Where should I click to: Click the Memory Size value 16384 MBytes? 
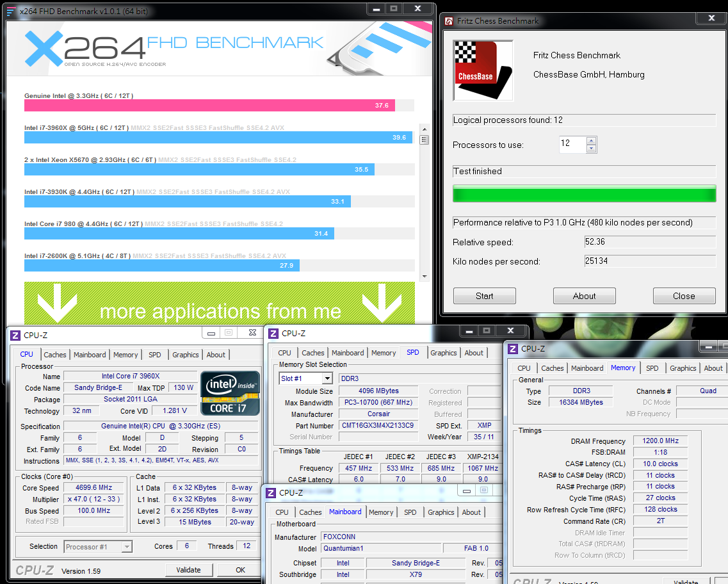tap(581, 402)
